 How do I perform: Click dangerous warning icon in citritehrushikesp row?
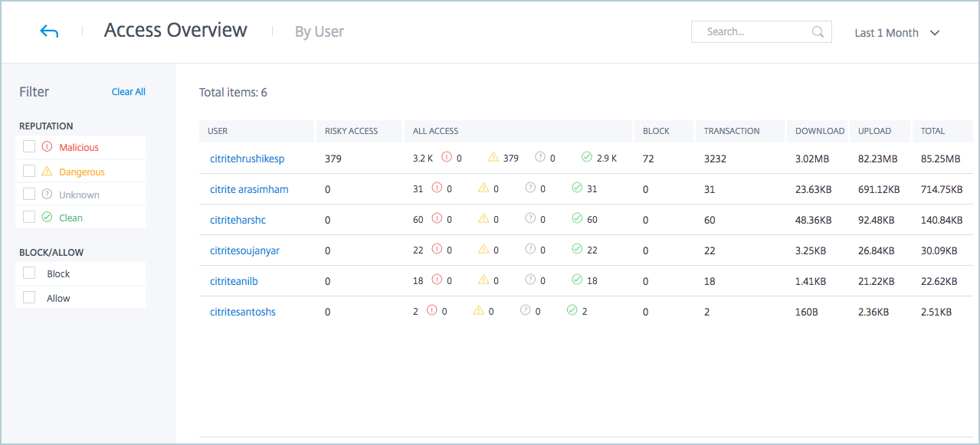point(493,158)
